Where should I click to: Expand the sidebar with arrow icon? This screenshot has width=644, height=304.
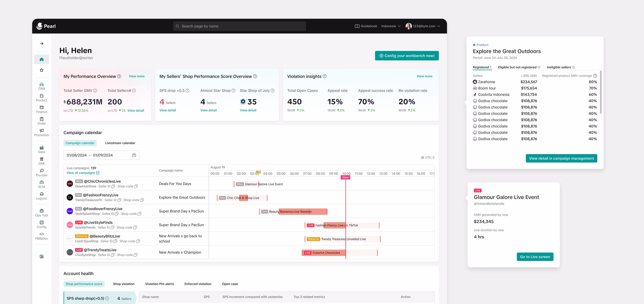point(41,43)
